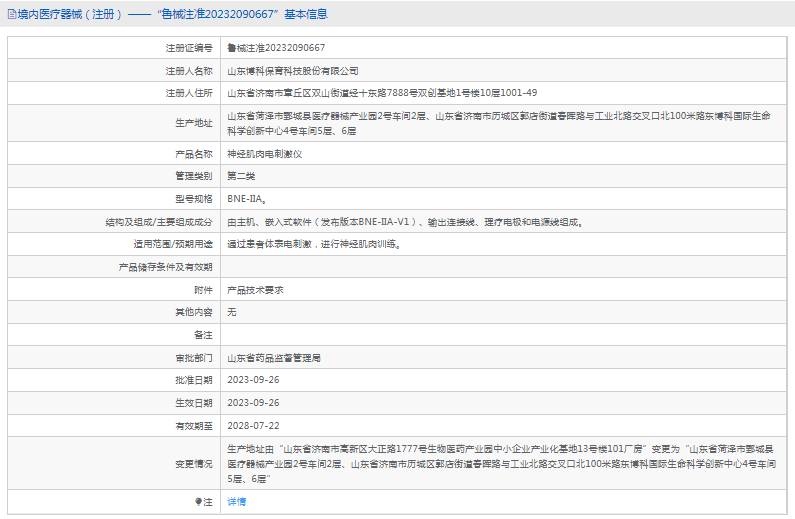Select change description text in 变更情况 row
The width and height of the screenshot is (795, 519).
tap(501, 464)
